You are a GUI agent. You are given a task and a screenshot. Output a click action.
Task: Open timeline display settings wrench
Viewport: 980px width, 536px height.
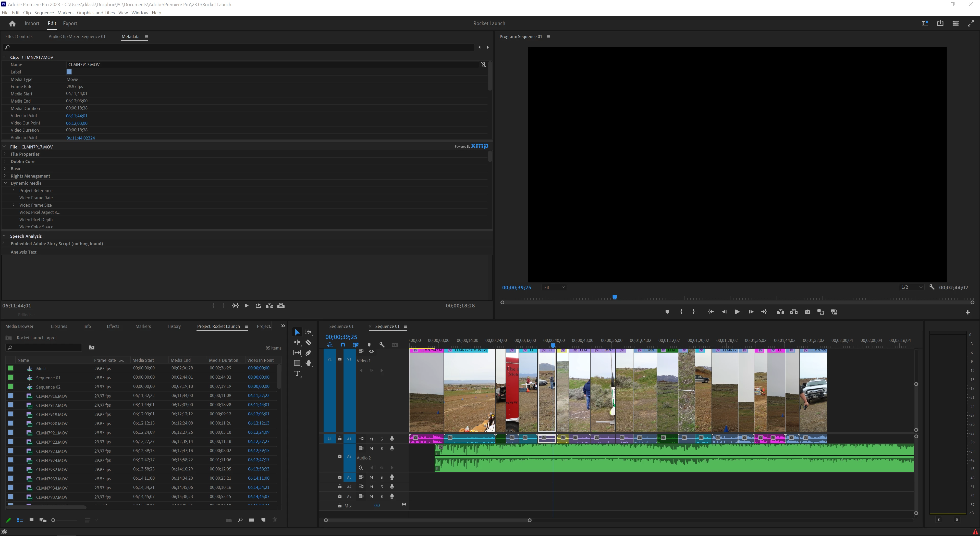pos(382,345)
